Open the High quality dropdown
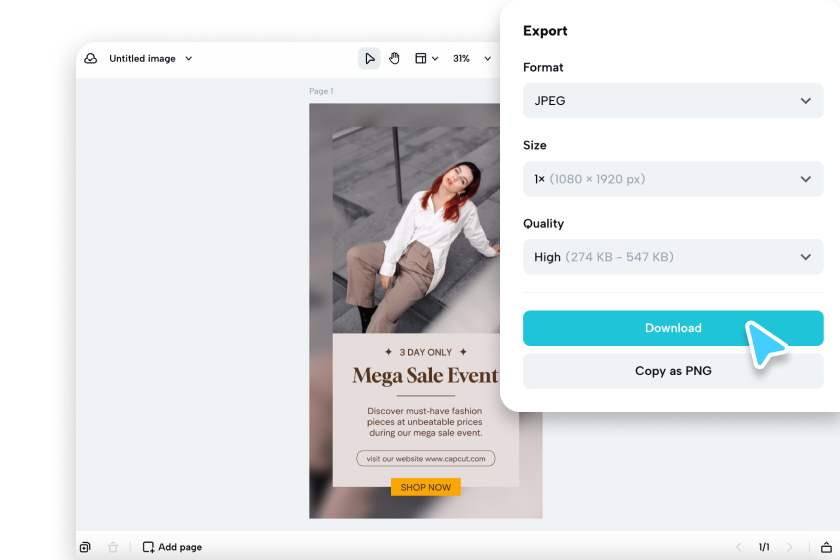840x560 pixels. coord(673,257)
